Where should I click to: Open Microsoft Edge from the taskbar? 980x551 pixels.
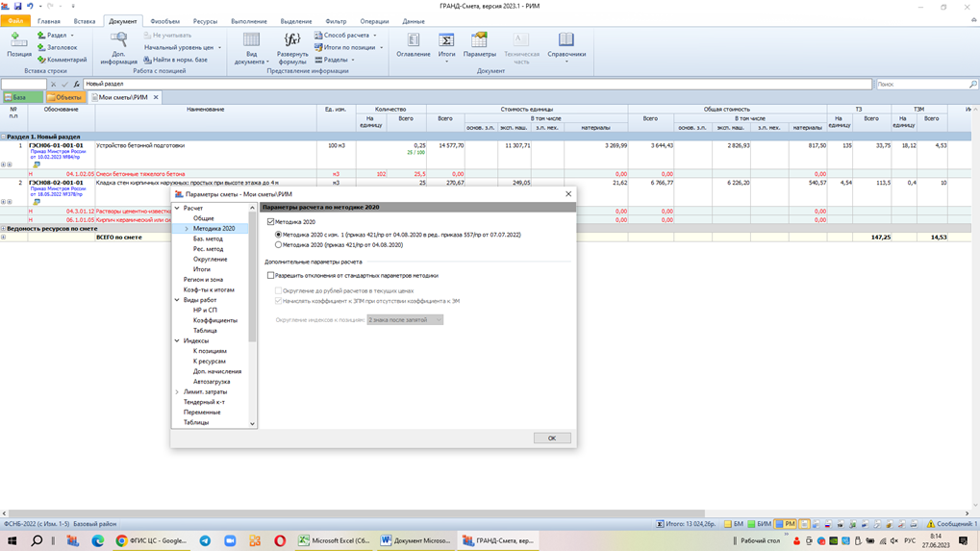pyautogui.click(x=97, y=541)
